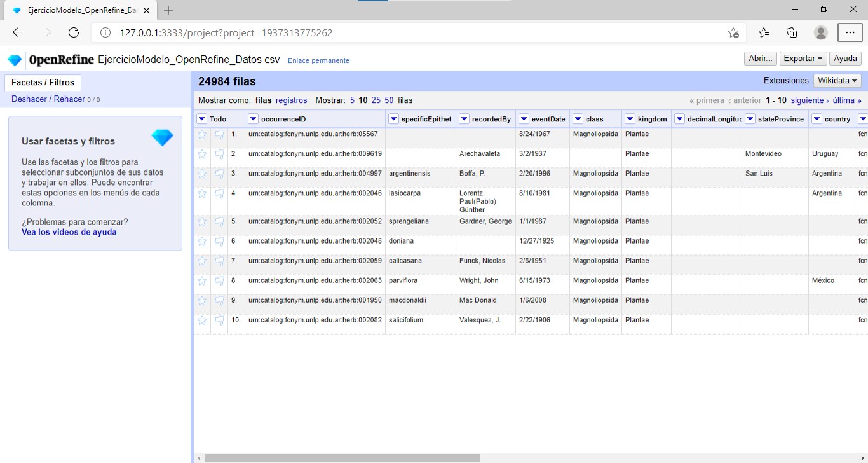
Task: Flag row 10 salicifolium
Action: coord(219,321)
